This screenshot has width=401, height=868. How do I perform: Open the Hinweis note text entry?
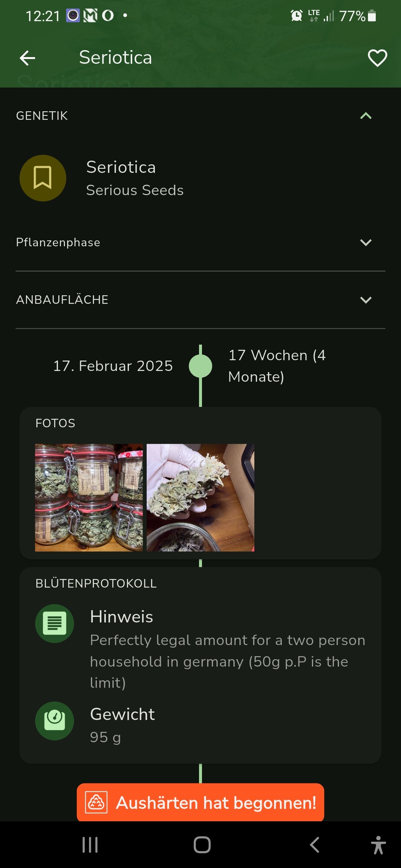pyautogui.click(x=227, y=661)
